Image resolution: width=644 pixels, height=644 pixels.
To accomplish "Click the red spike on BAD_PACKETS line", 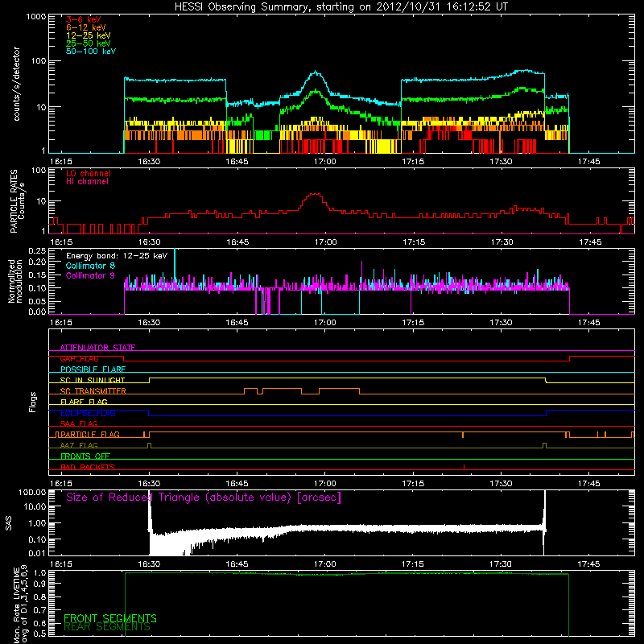I will (464, 467).
